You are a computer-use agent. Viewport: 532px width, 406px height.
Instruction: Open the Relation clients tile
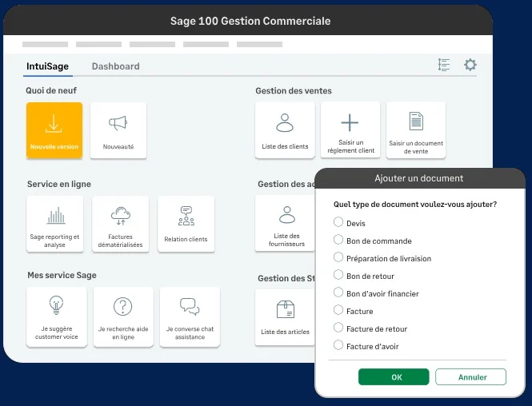[x=186, y=224]
